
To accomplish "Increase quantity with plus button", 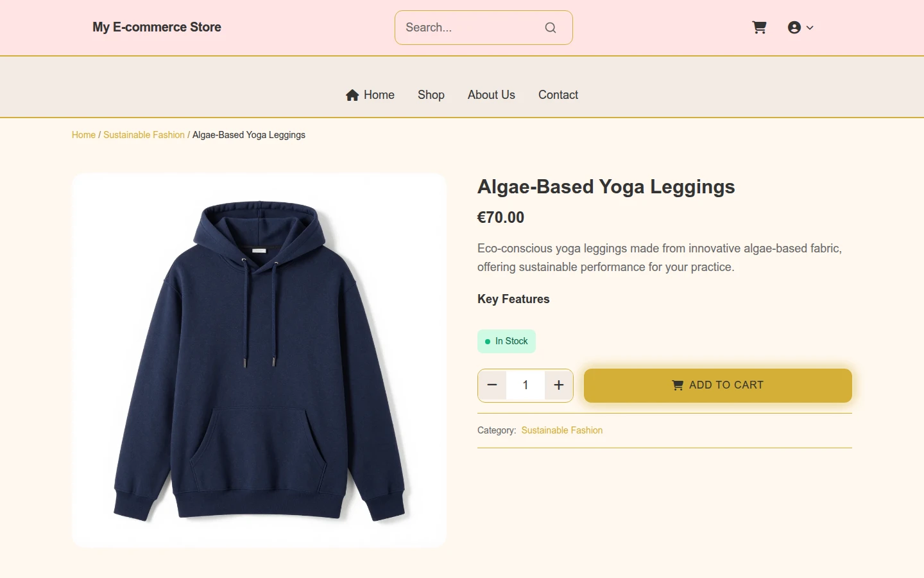I will [x=559, y=385].
